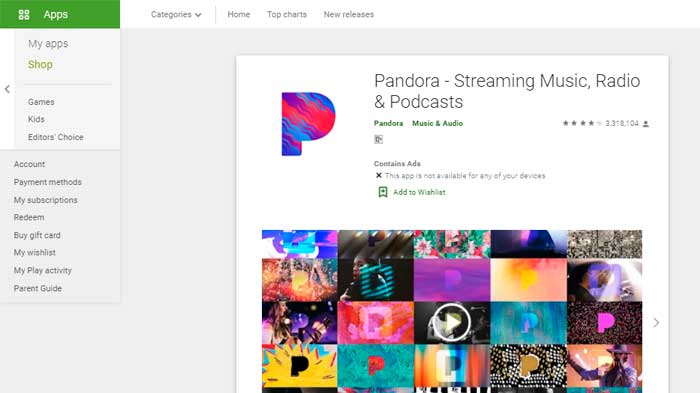Click Buy gift card
The image size is (700, 393).
tap(37, 235)
